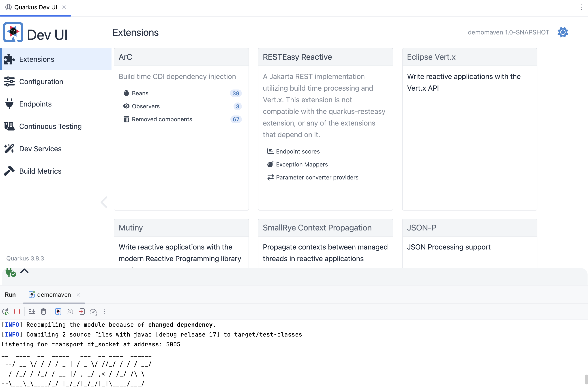Click the Exception Mappers link
This screenshot has width=588, height=388.
[x=302, y=164]
